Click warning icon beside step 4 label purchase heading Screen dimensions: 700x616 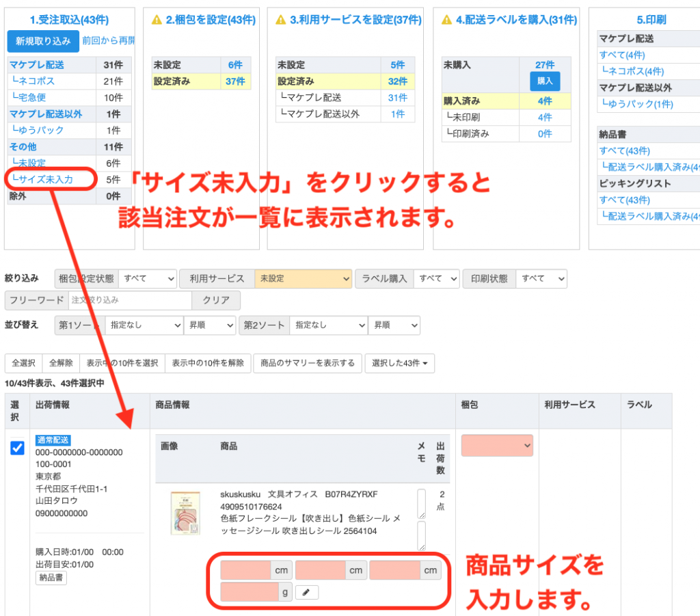(x=446, y=20)
